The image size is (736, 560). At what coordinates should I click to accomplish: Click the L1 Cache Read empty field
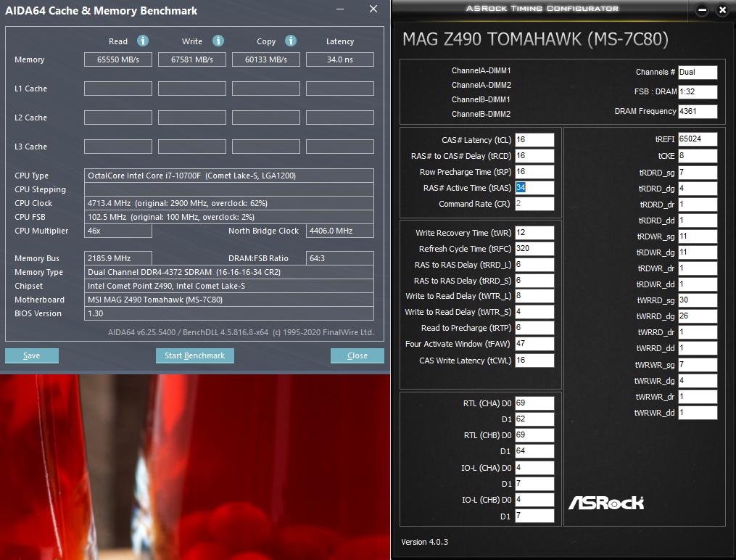coord(118,88)
